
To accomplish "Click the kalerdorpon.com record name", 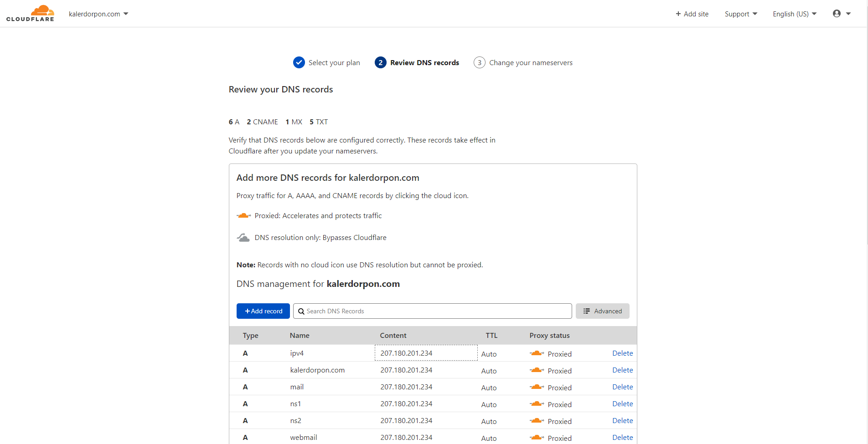I will pyautogui.click(x=317, y=370).
